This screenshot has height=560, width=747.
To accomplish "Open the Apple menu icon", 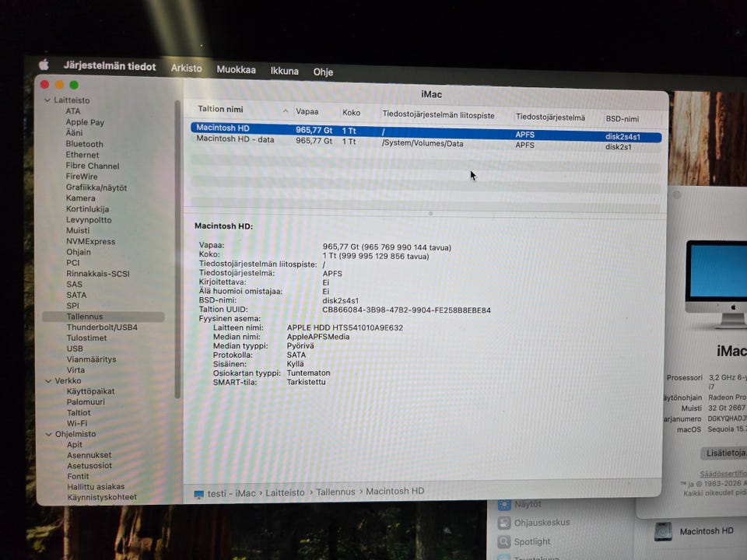I will [x=44, y=65].
